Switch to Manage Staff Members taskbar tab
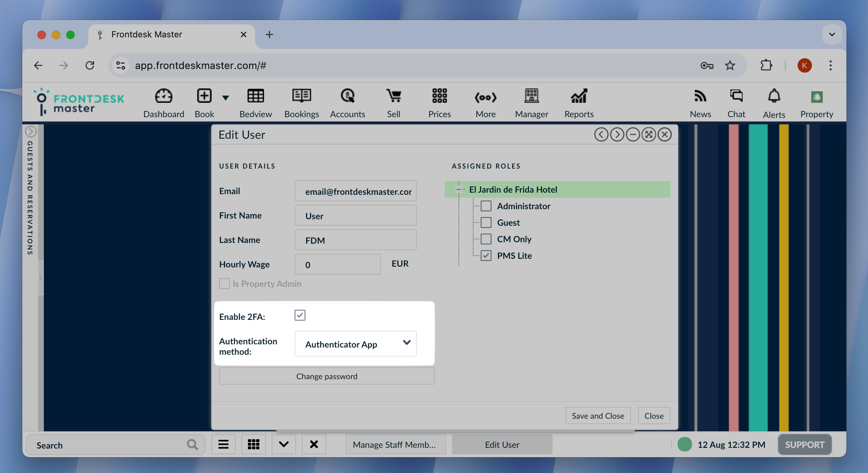 coord(396,445)
